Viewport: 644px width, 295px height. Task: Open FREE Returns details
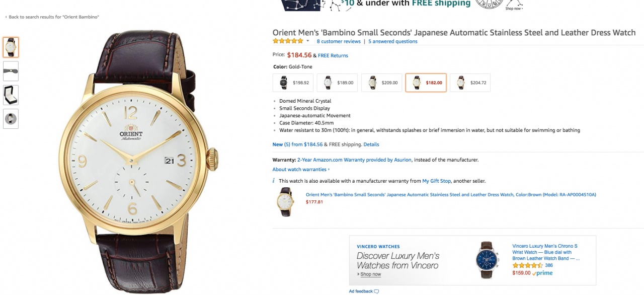(333, 55)
